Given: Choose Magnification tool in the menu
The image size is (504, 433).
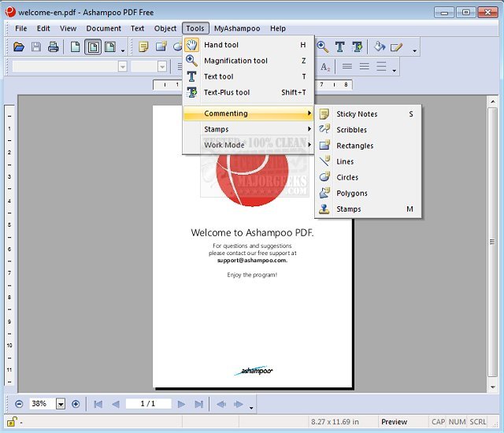Looking at the screenshot, I should point(248,61).
